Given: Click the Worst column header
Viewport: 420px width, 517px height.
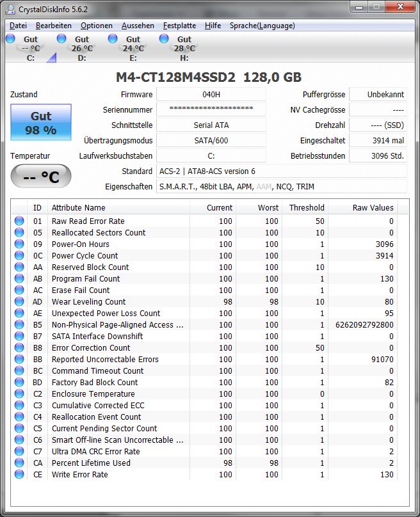Looking at the screenshot, I should coord(259,208).
